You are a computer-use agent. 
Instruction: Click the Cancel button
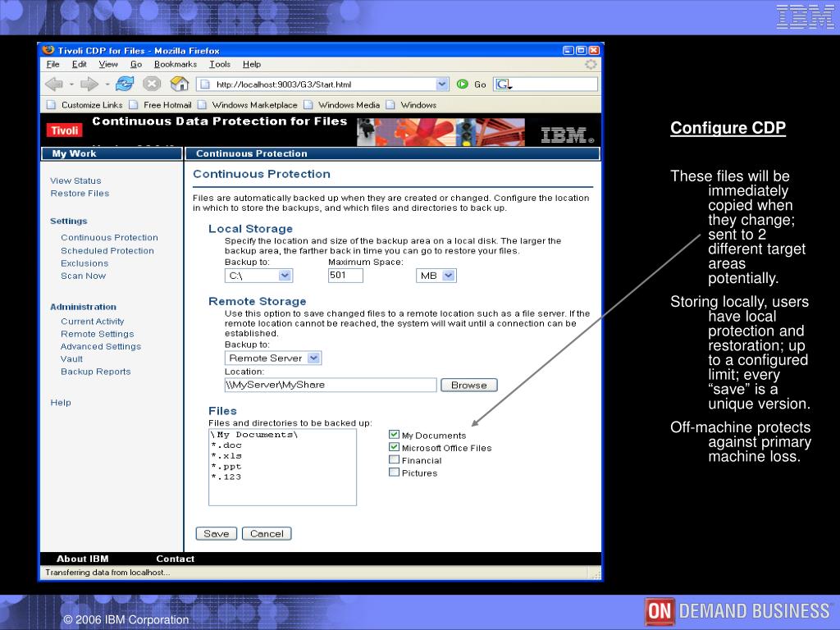[267, 533]
